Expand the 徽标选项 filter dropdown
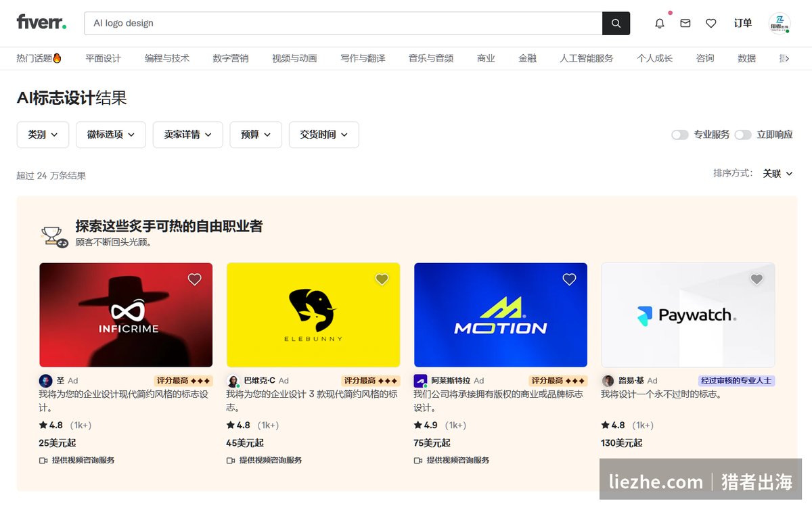The image size is (812, 508). (x=111, y=135)
